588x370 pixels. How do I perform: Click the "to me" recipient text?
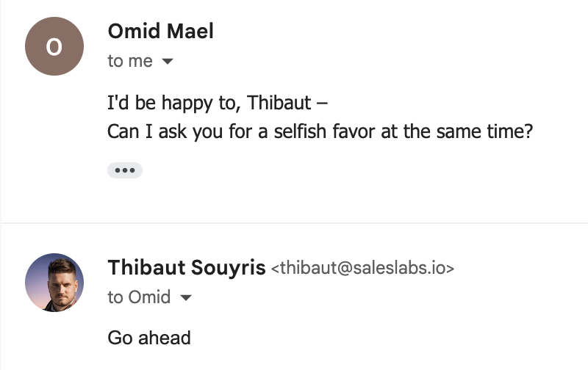click(x=130, y=62)
